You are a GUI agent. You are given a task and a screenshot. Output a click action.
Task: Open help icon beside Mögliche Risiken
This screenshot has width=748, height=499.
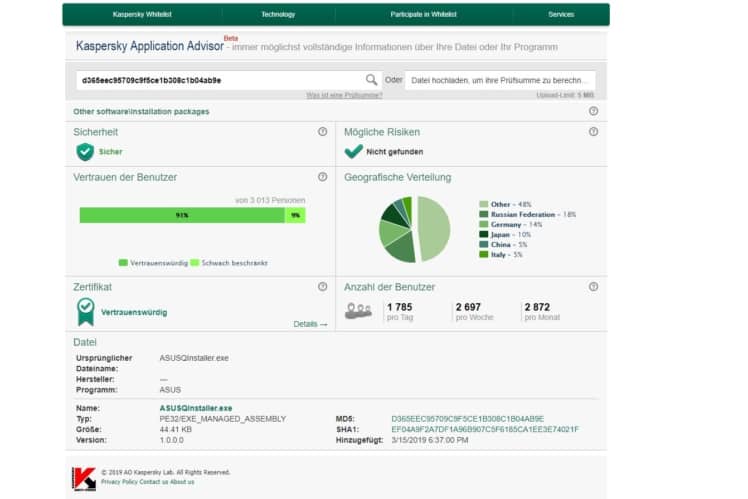point(593,132)
